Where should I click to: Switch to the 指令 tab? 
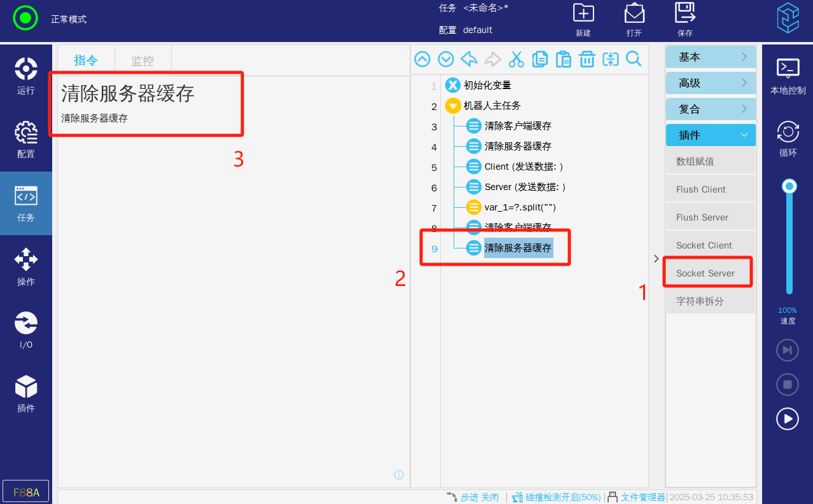coord(86,61)
